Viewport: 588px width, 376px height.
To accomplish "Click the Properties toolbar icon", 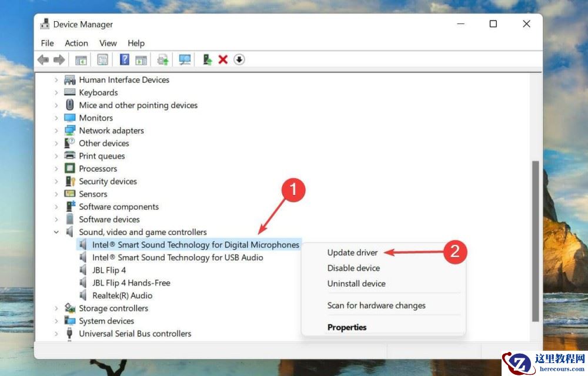I will (102, 59).
